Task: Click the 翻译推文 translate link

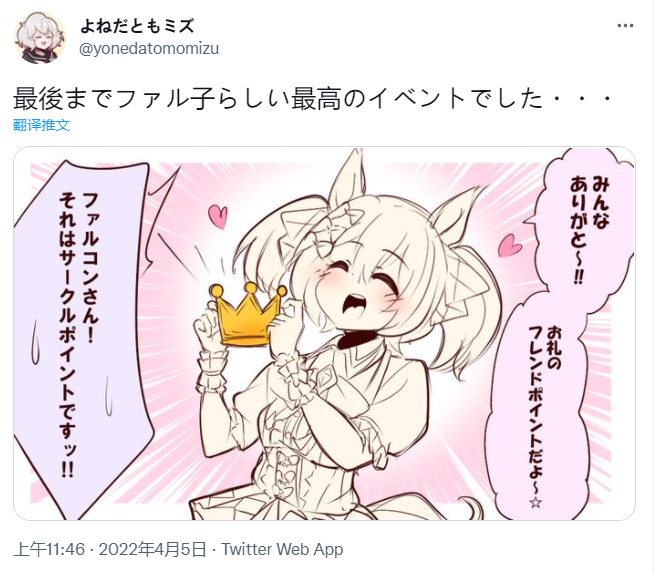Action: point(41,125)
